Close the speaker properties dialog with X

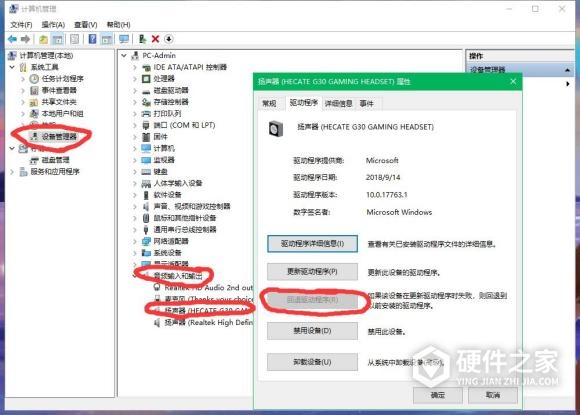point(513,81)
